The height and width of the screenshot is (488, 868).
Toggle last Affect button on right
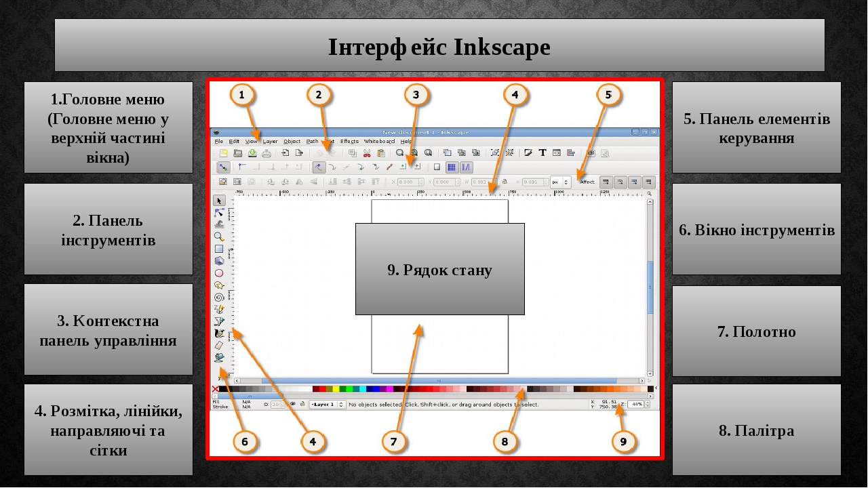click(x=649, y=182)
